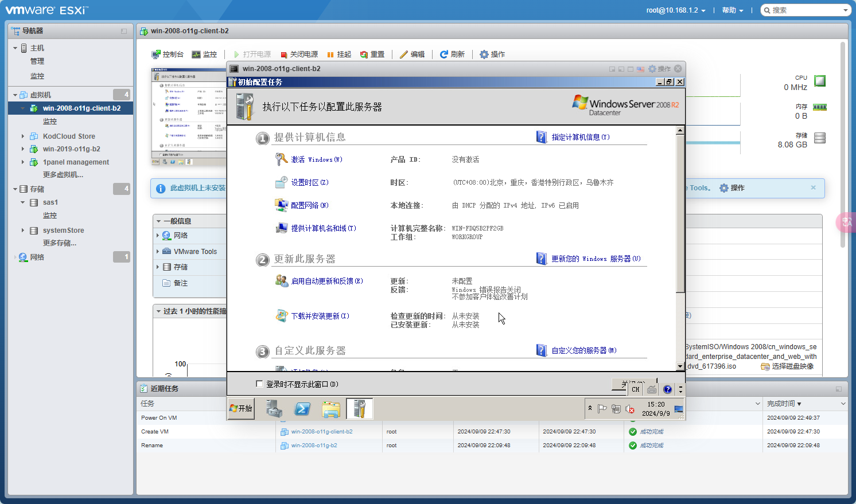This screenshot has height=504, width=856.
Task: Click the 指定计算机信息 link
Action: [581, 137]
